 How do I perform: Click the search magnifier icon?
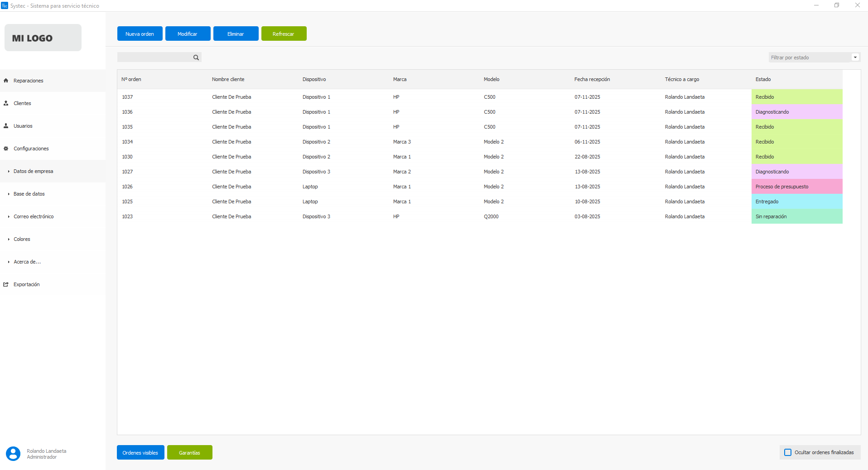click(x=196, y=58)
